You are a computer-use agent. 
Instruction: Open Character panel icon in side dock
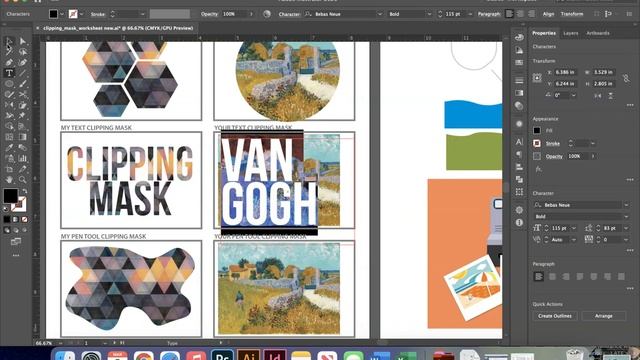point(519,142)
